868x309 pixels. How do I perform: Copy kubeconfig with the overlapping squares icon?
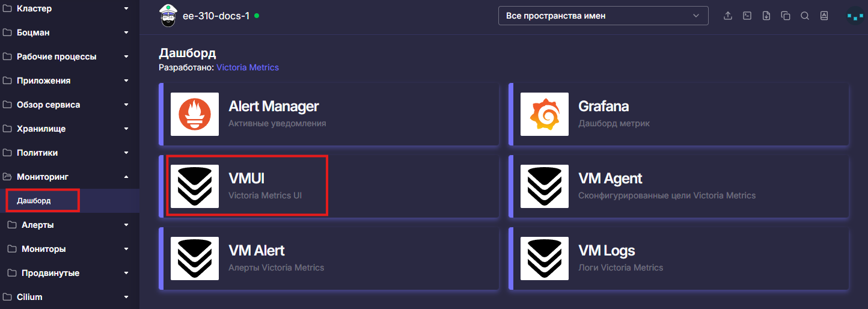[x=786, y=16]
